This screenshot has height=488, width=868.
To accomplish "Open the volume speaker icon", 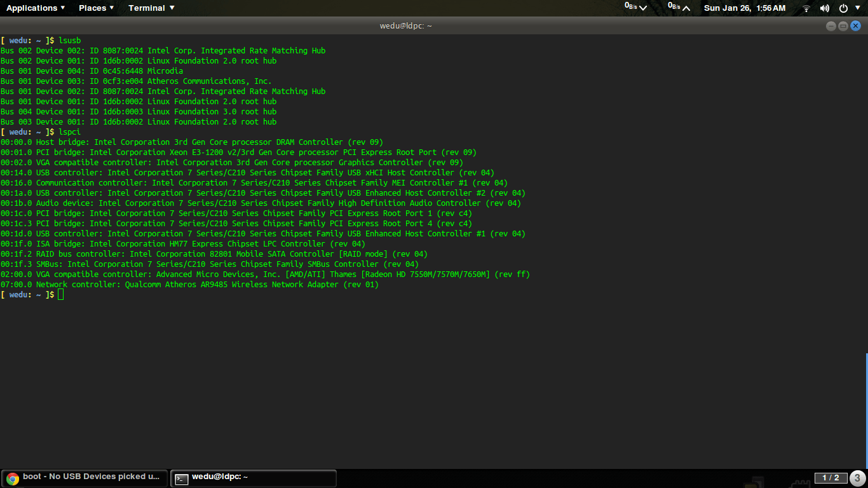I will tap(825, 8).
